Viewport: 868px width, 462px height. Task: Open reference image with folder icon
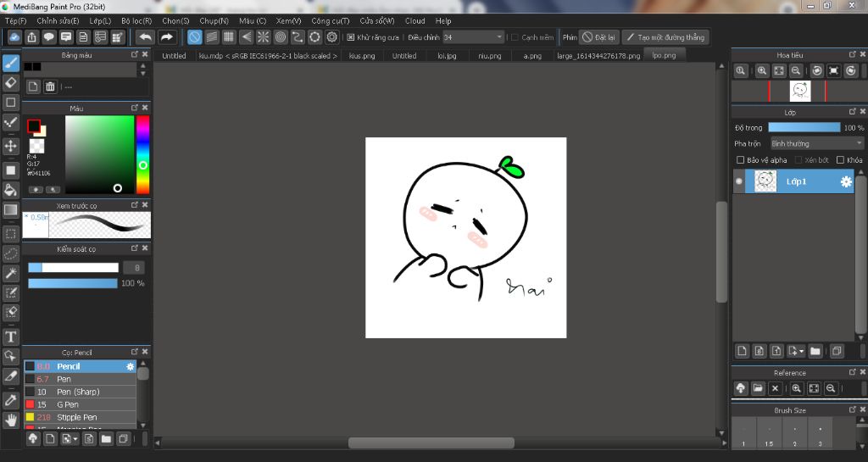coord(758,388)
